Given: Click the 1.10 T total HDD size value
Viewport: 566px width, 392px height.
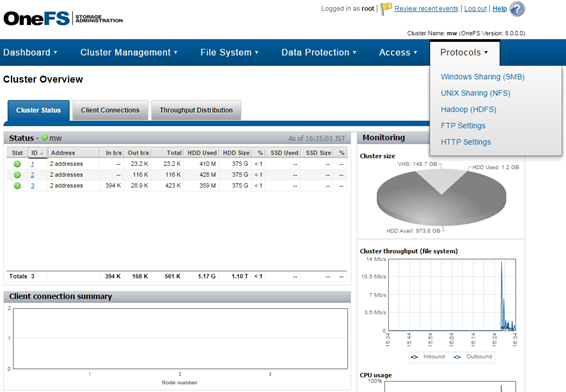Looking at the screenshot, I should (240, 276).
